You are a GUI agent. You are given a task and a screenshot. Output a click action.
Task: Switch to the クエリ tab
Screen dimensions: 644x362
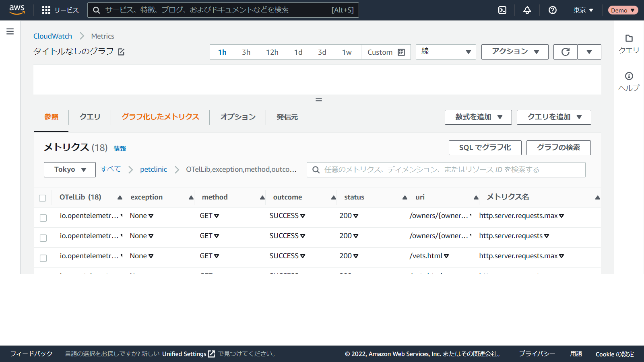(x=90, y=117)
